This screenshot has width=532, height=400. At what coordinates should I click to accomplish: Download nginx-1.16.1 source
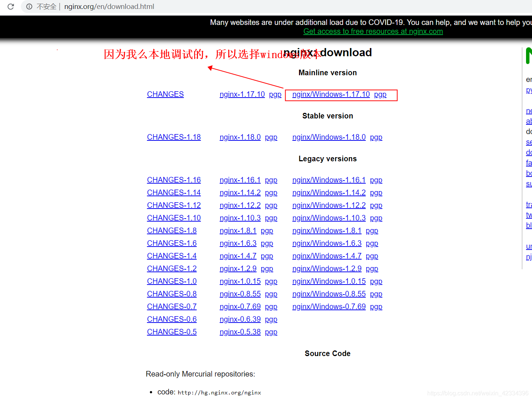(x=240, y=180)
